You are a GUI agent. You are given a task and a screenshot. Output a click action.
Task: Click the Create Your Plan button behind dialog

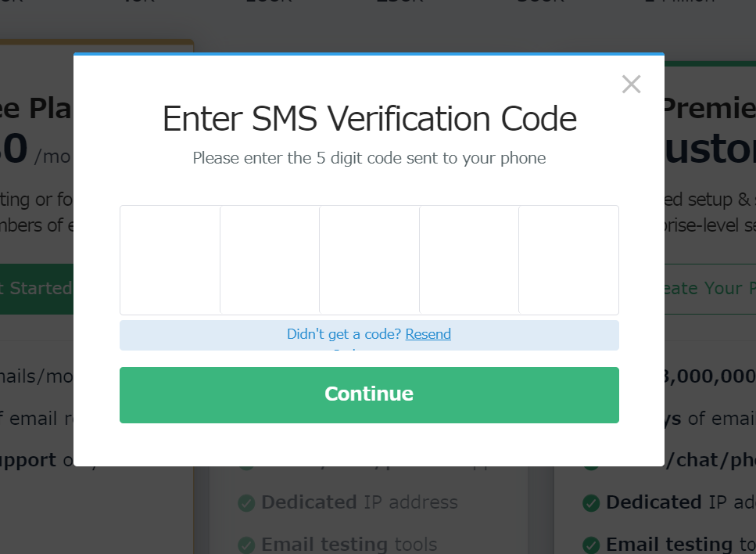click(710, 289)
